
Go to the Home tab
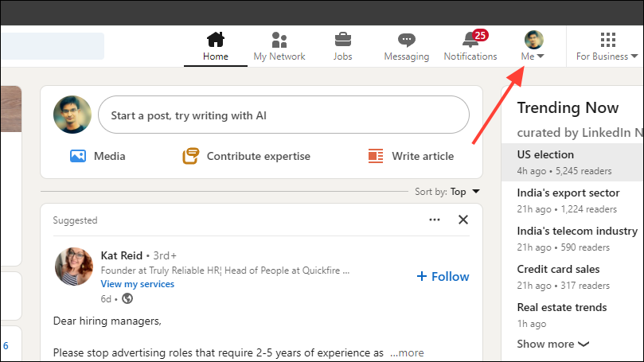point(216,46)
